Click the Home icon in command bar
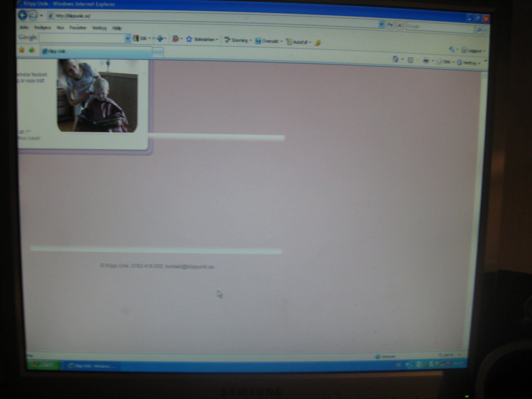This screenshot has height=399, width=532. point(395,59)
